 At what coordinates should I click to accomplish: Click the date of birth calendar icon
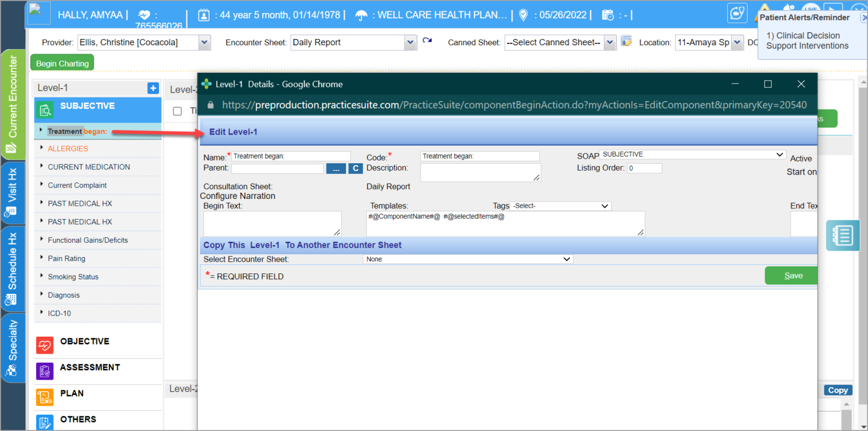pos(204,15)
